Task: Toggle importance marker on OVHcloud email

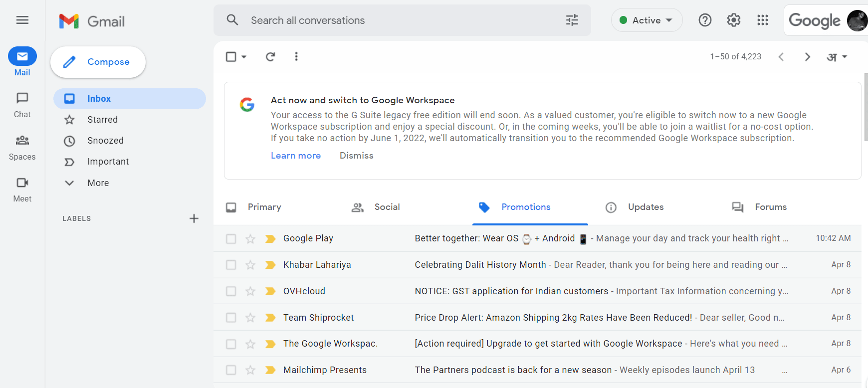Action: click(x=270, y=291)
